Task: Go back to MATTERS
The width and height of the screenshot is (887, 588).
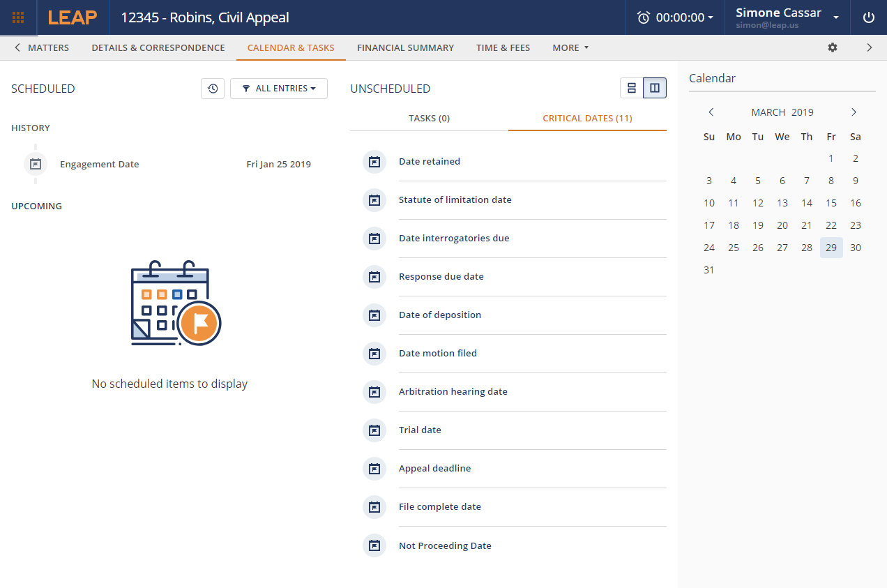Action: (x=42, y=47)
